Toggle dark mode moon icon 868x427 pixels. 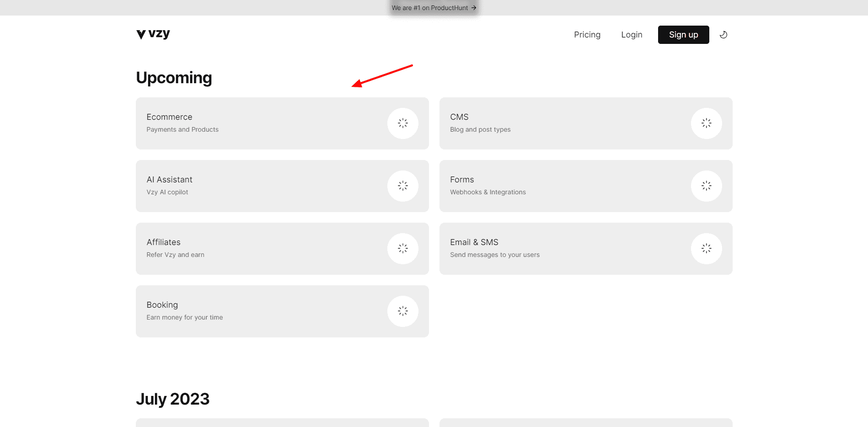click(723, 35)
